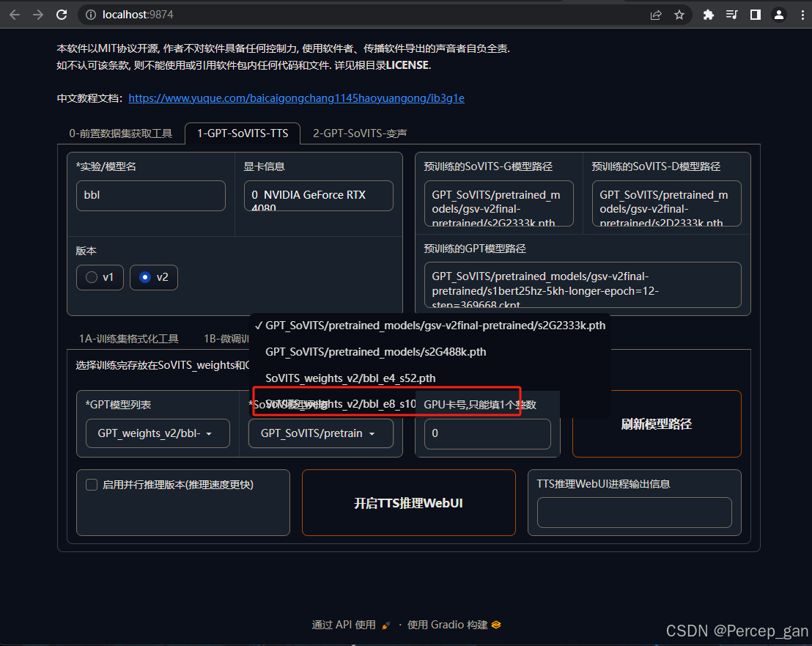The width and height of the screenshot is (812, 646).
Task: Select version v2 radio button
Action: pos(154,277)
